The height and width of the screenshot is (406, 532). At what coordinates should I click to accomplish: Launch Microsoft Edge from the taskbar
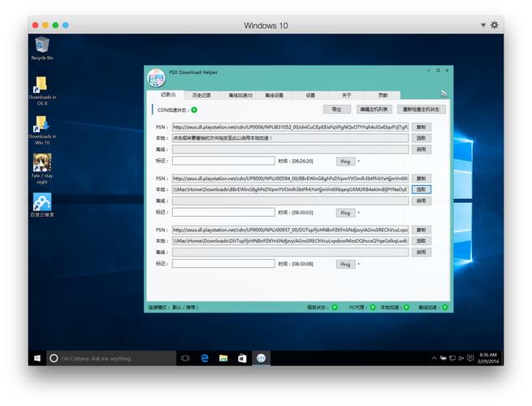coord(205,358)
